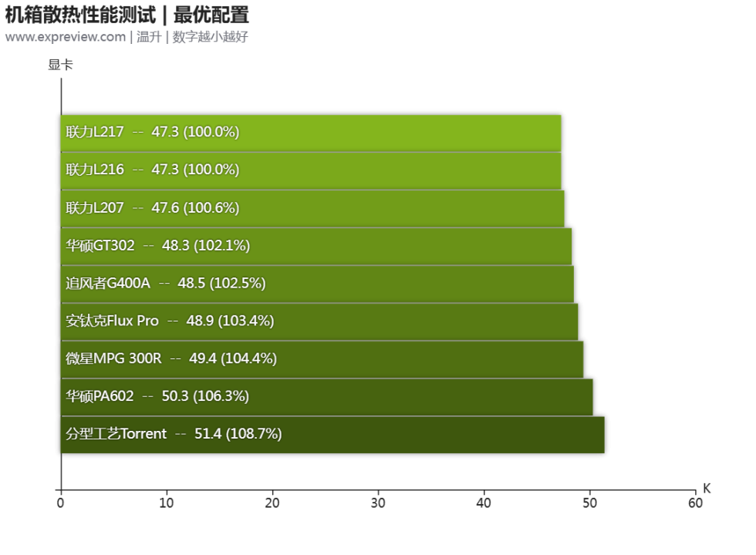The image size is (756, 555).
Task: Click the K unit label on x-axis
Action: (x=707, y=489)
